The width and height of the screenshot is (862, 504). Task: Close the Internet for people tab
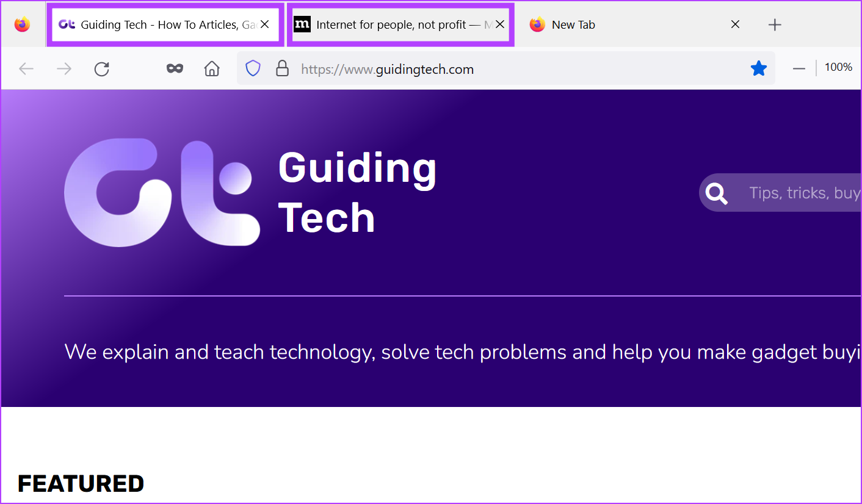click(499, 24)
